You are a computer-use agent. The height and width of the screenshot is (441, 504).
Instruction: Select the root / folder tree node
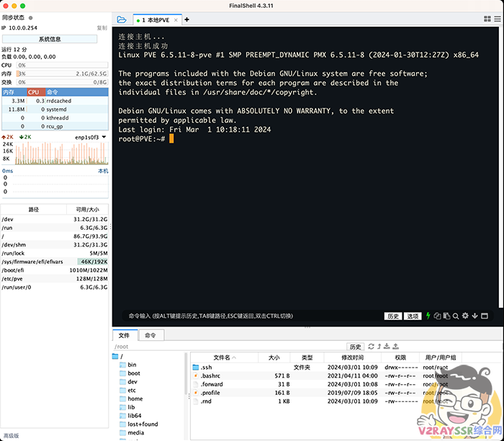pos(121,357)
